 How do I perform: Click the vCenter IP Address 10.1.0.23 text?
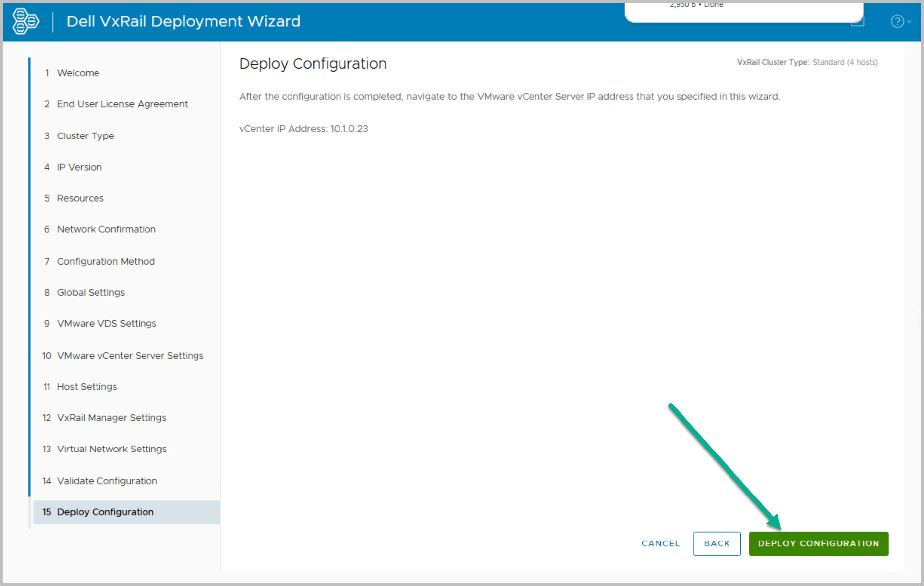(303, 129)
